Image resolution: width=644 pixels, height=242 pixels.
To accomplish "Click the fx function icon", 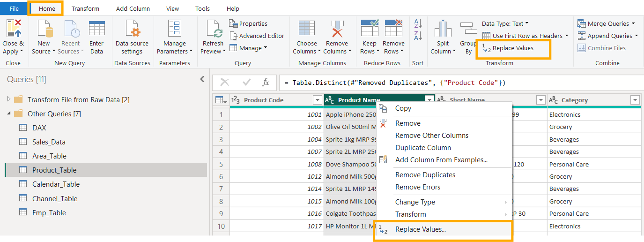I will click(266, 83).
